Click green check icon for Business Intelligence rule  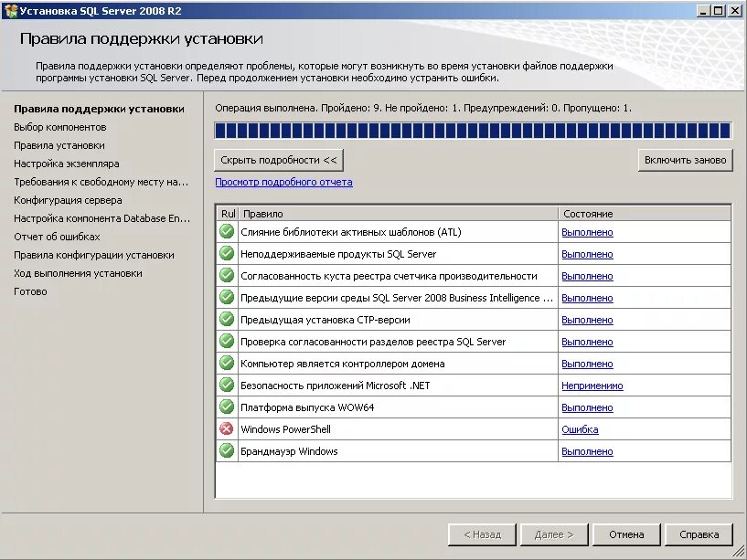tap(227, 297)
